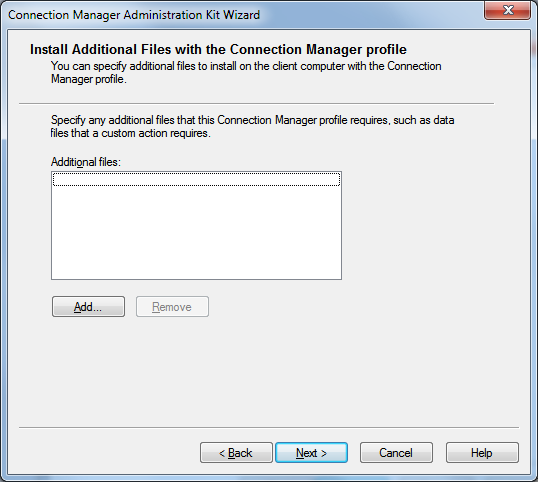Click the 'Specify any additional files' instruction text
The height and width of the screenshot is (482, 538).
click(252, 127)
